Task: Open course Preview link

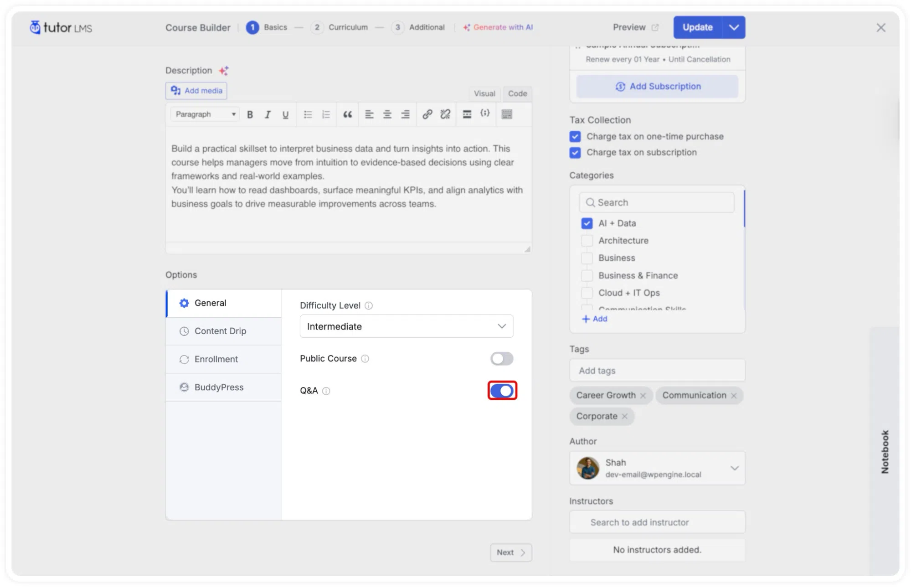Action: [636, 27]
